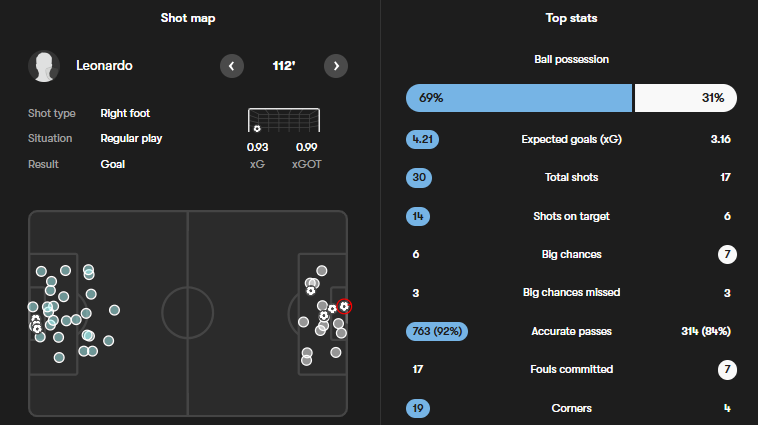Click the 112' shot minute label
Screen dimensions: 758x425
284,66
